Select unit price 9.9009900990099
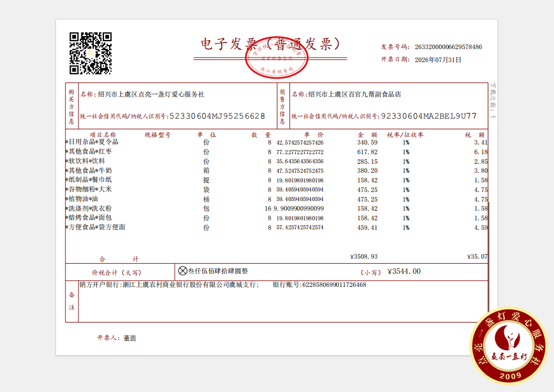This screenshot has width=554, height=392. pyautogui.click(x=299, y=208)
